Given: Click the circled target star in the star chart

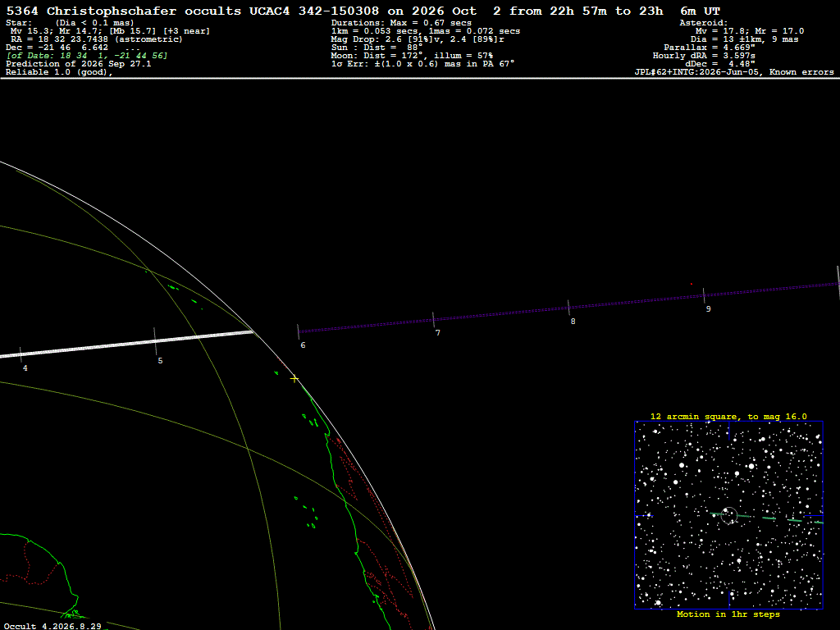Looking at the screenshot, I should (x=729, y=515).
